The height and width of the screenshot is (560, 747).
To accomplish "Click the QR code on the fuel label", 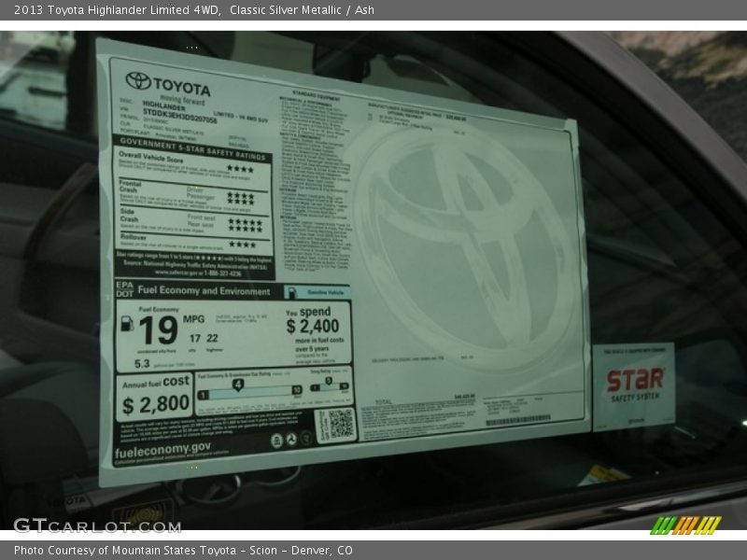I will [x=335, y=425].
